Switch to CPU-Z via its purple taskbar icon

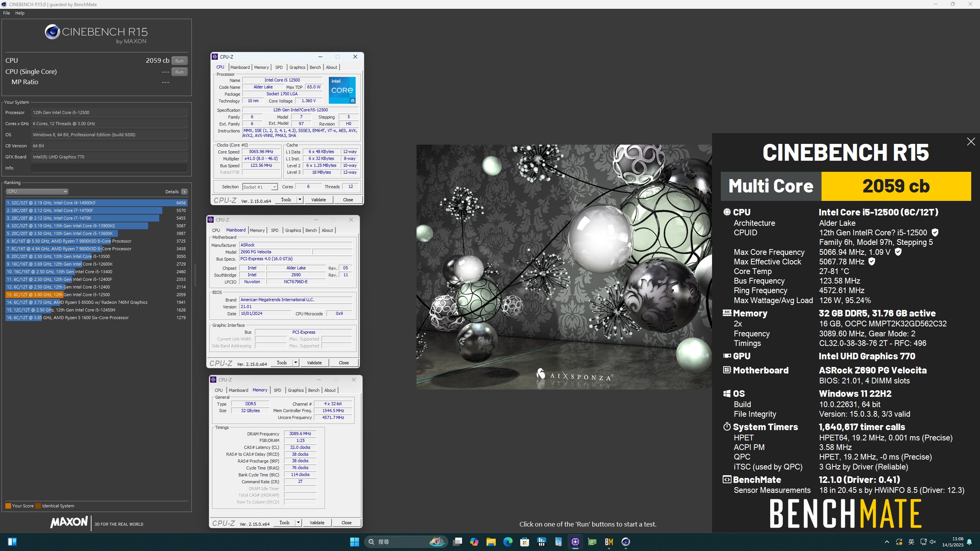pos(575,542)
